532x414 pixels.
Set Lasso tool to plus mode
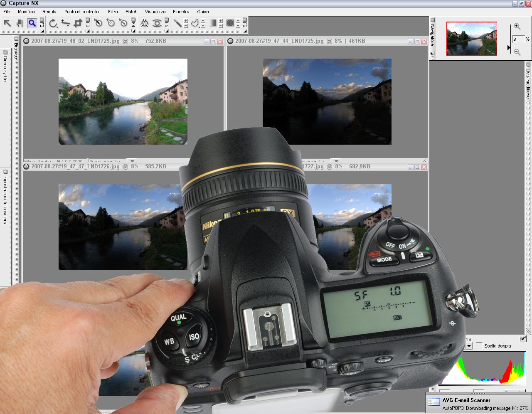[203, 20]
